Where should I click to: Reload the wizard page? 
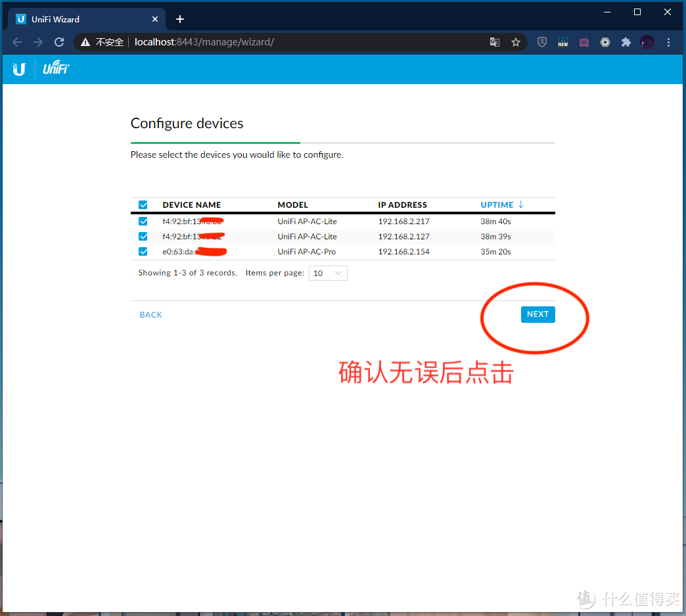tap(59, 42)
